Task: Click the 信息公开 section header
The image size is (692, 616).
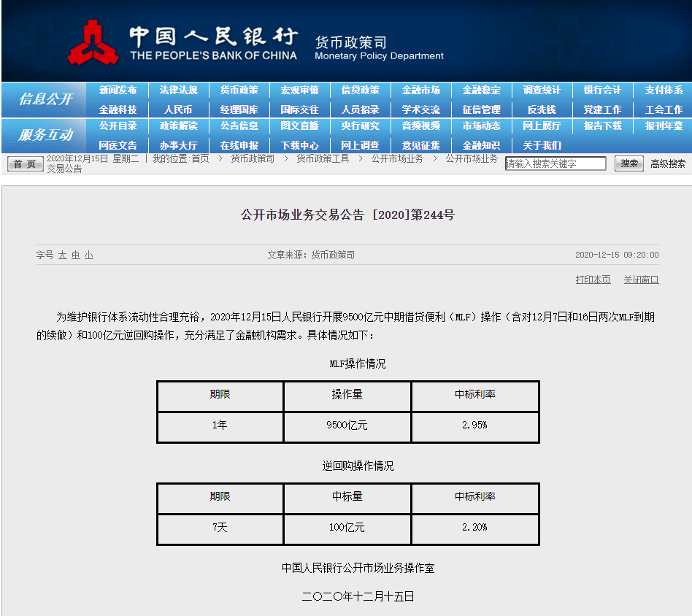Action: point(45,99)
